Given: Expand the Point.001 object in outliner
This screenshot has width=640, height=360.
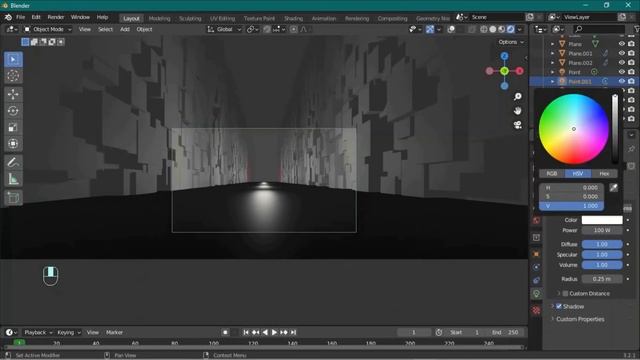Looking at the screenshot, I should [x=553, y=82].
